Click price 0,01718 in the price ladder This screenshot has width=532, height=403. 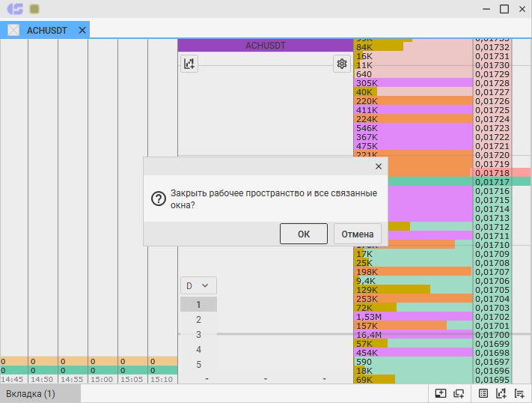tap(492, 173)
